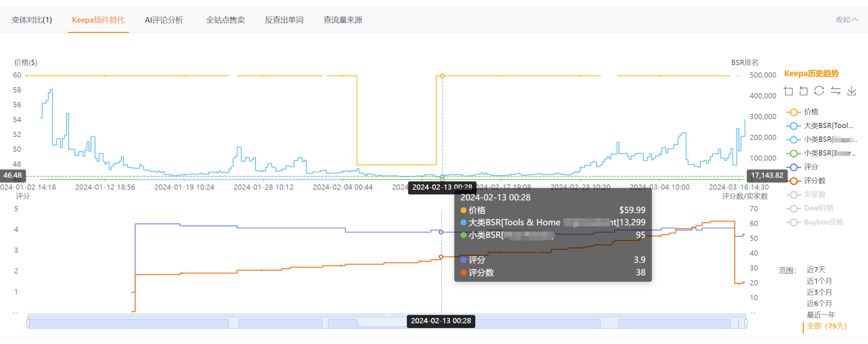Toggle the green 小类BSR legend series
Image resolution: width=868 pixels, height=344 pixels.
tap(821, 153)
